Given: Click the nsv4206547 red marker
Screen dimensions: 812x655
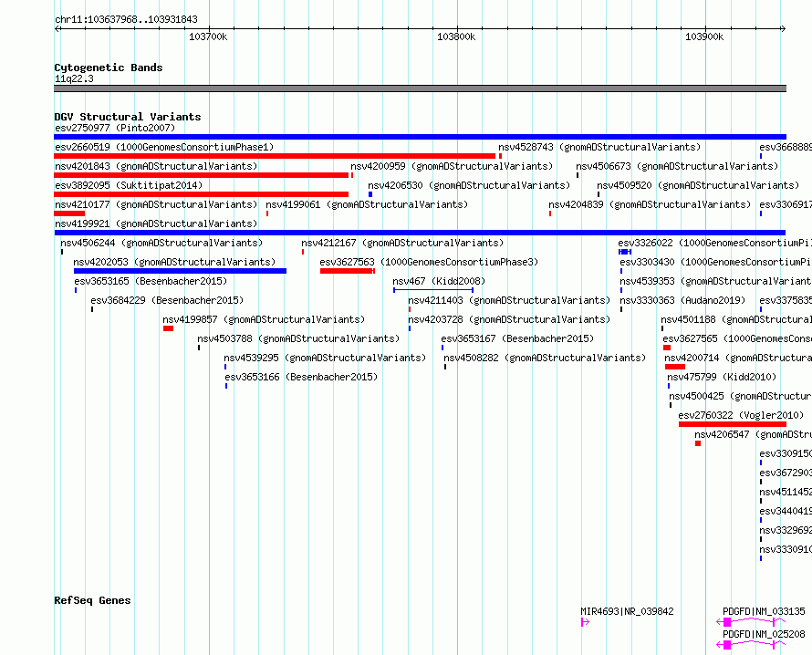Looking at the screenshot, I should pyautogui.click(x=698, y=443).
